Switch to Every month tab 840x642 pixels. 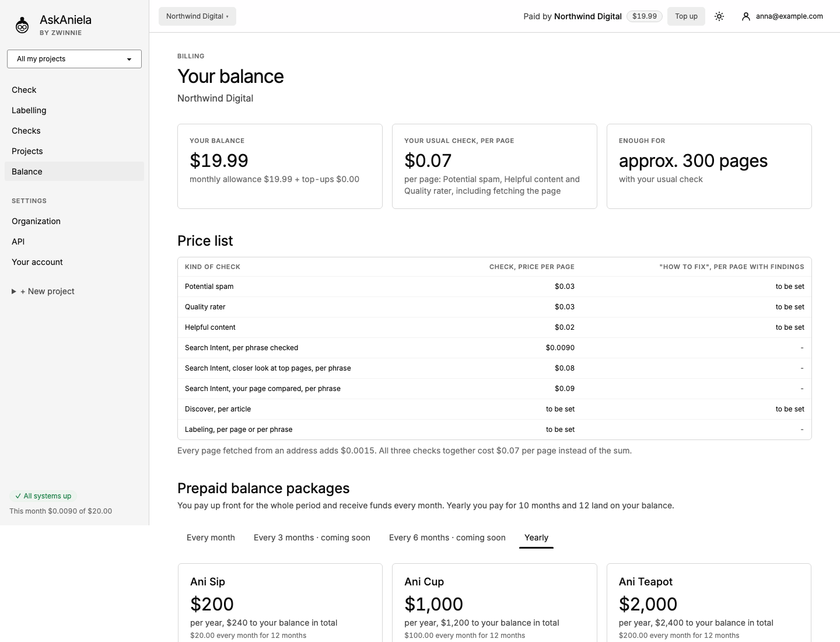tap(211, 538)
